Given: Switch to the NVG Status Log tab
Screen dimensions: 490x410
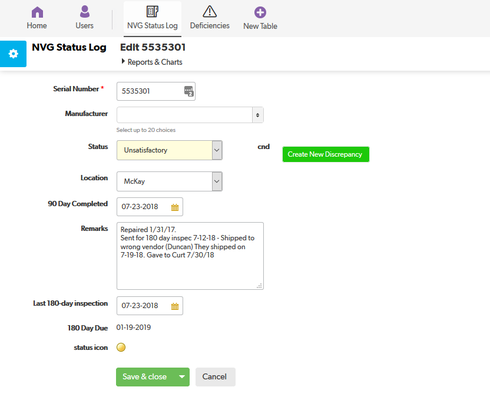Looking at the screenshot, I should [152, 18].
